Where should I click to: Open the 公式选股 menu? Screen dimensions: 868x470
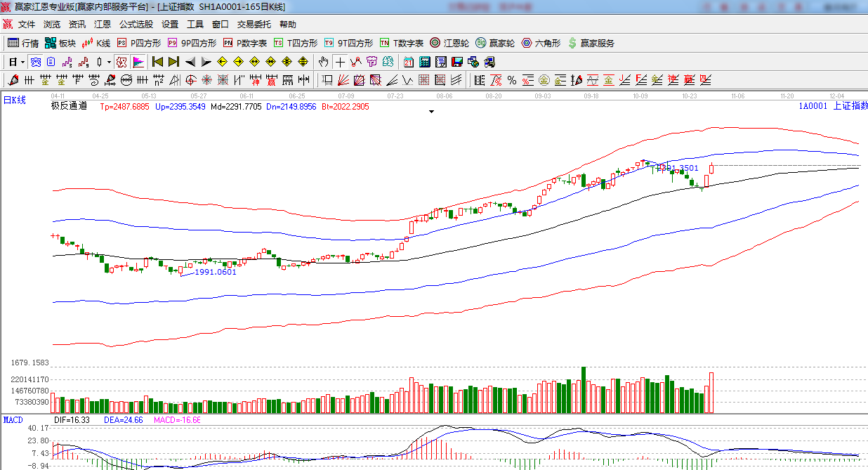pyautogui.click(x=136, y=25)
